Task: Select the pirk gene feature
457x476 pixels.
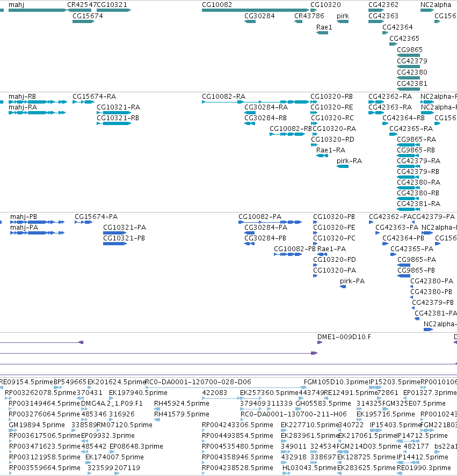Action: pyautogui.click(x=343, y=21)
